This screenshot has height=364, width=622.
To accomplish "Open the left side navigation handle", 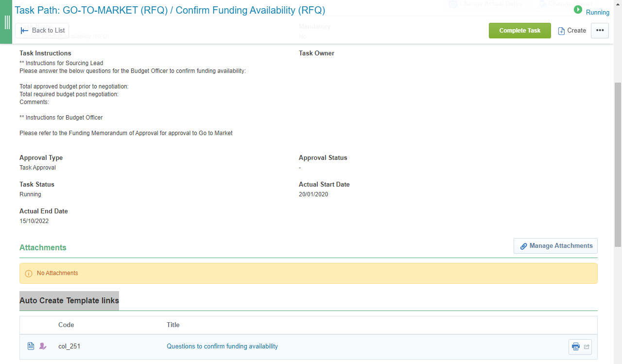I will [x=7, y=22].
